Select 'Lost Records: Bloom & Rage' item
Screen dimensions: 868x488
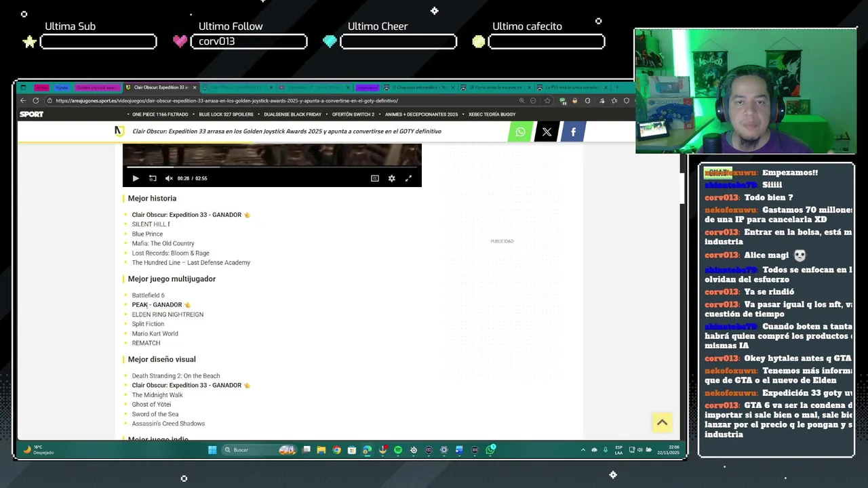click(170, 253)
